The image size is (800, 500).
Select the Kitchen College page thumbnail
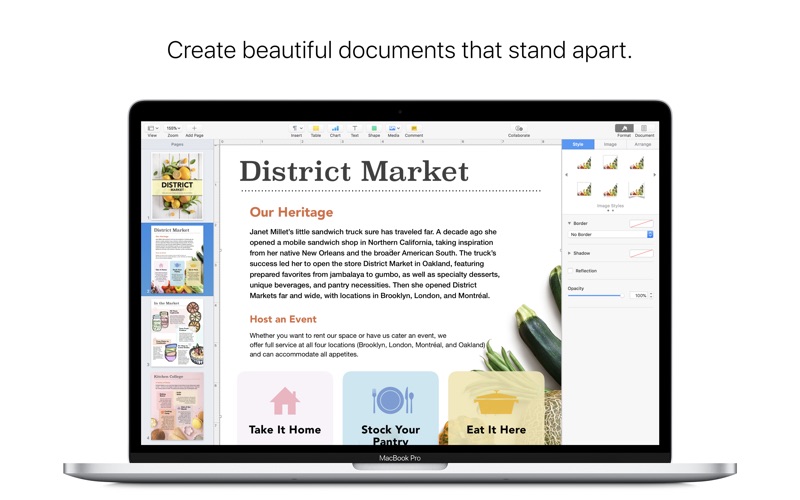178,406
